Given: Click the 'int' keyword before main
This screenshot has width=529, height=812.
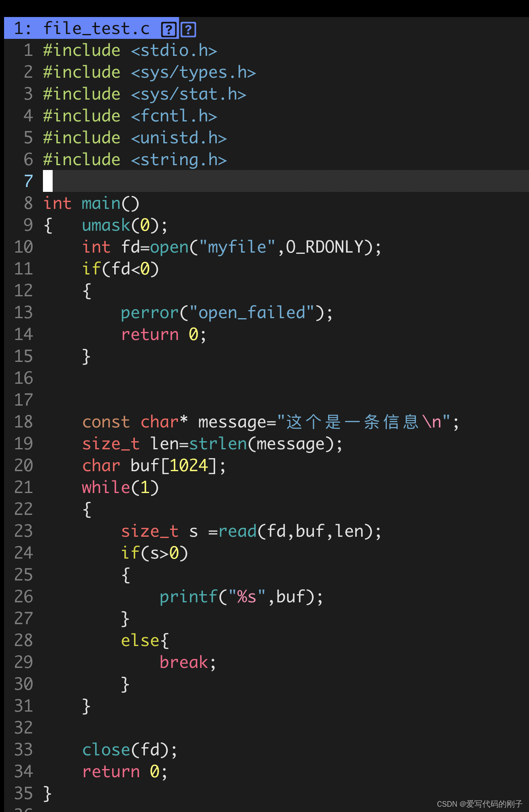Looking at the screenshot, I should (x=58, y=203).
